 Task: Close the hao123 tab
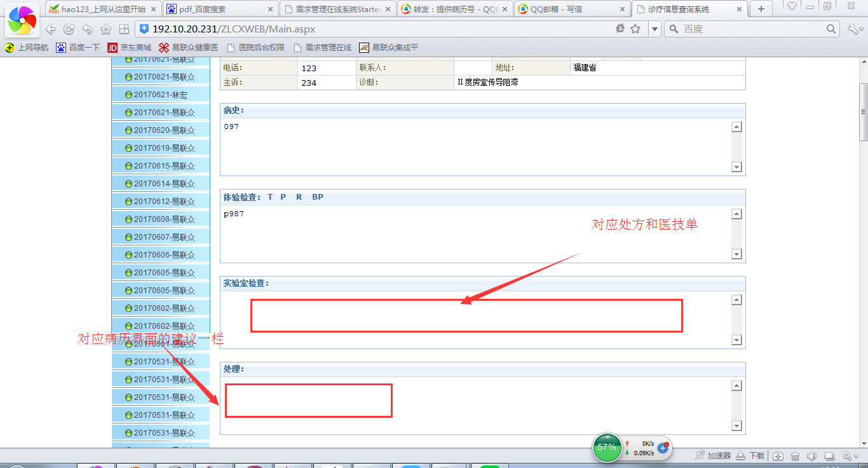click(153, 10)
